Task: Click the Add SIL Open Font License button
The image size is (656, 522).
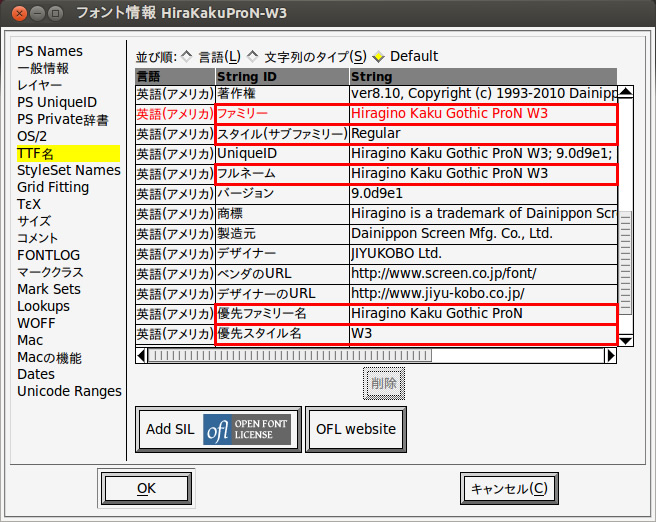Action: [218, 429]
